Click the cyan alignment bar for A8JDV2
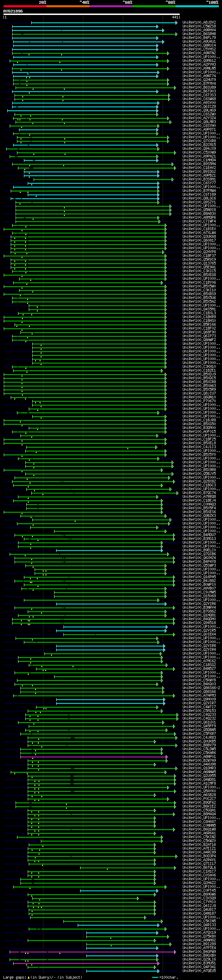Image resolution: width=222 pixels, height=980 pixels. coord(104,23)
